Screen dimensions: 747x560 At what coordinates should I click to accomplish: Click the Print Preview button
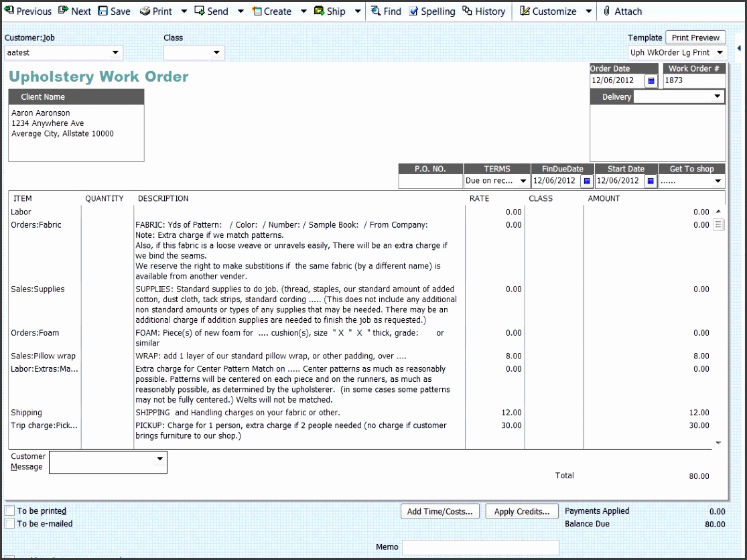[x=695, y=38]
